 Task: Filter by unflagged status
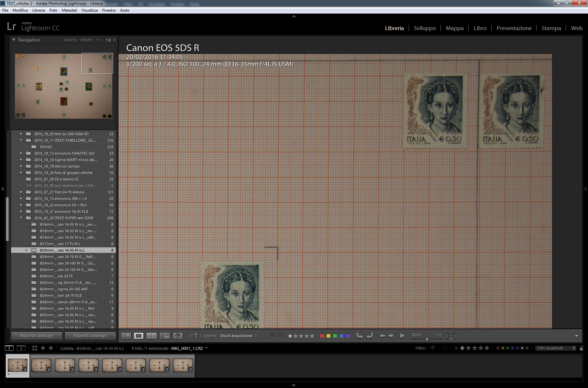pyautogui.click(x=439, y=348)
